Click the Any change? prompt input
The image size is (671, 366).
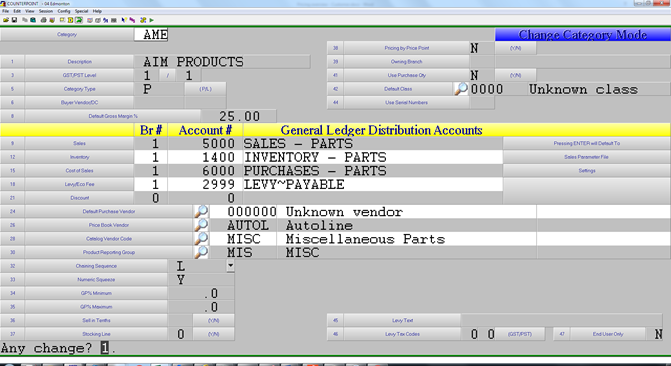pyautogui.click(x=105, y=348)
